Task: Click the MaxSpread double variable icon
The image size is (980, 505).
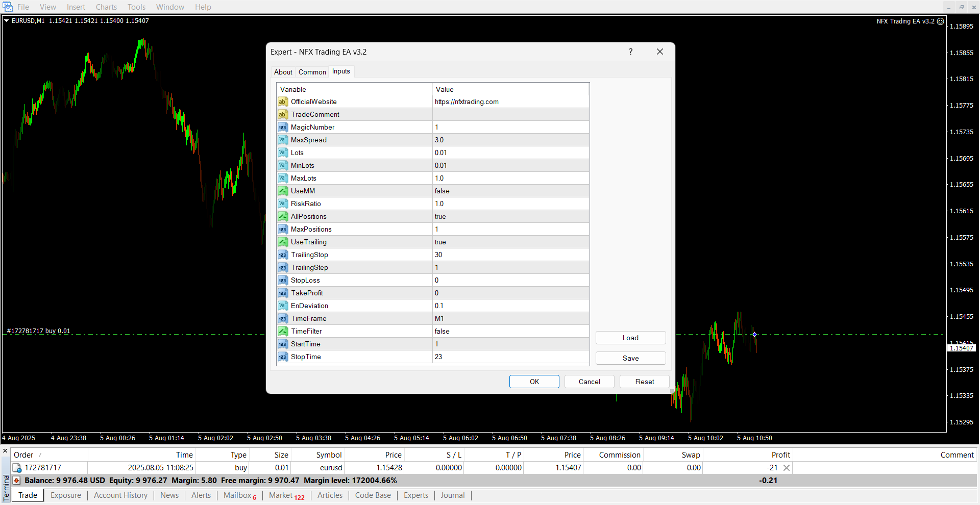Action: click(282, 140)
